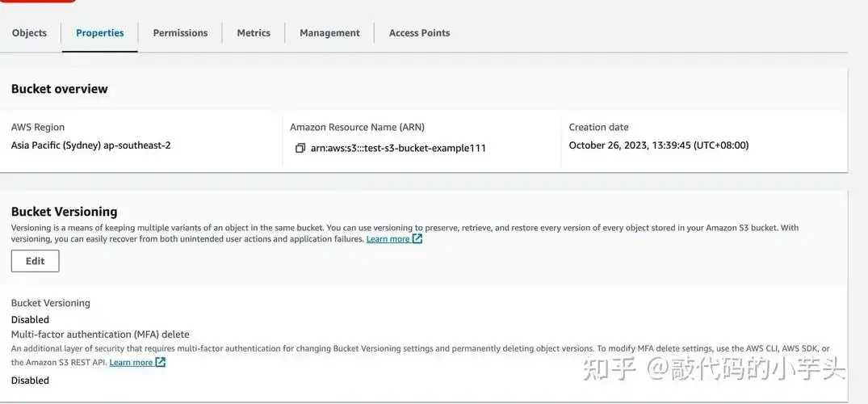Select the Properties tab
Screen dimensions: 868x404
click(99, 32)
